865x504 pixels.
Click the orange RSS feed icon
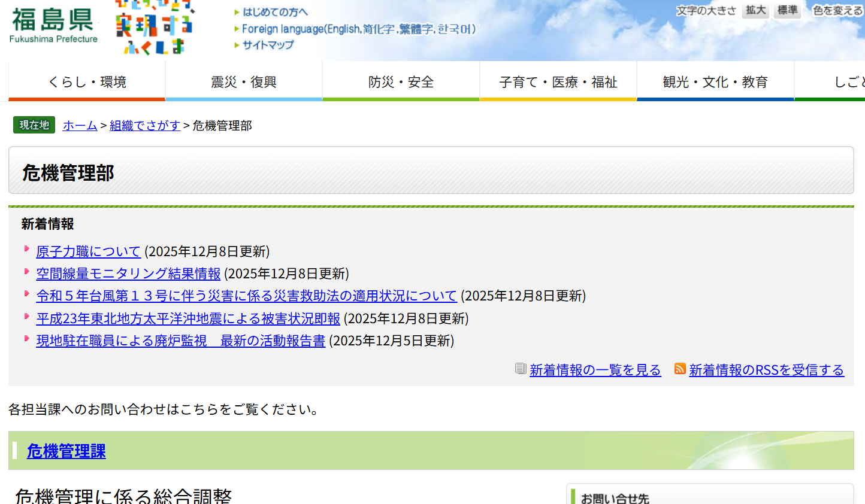click(680, 369)
